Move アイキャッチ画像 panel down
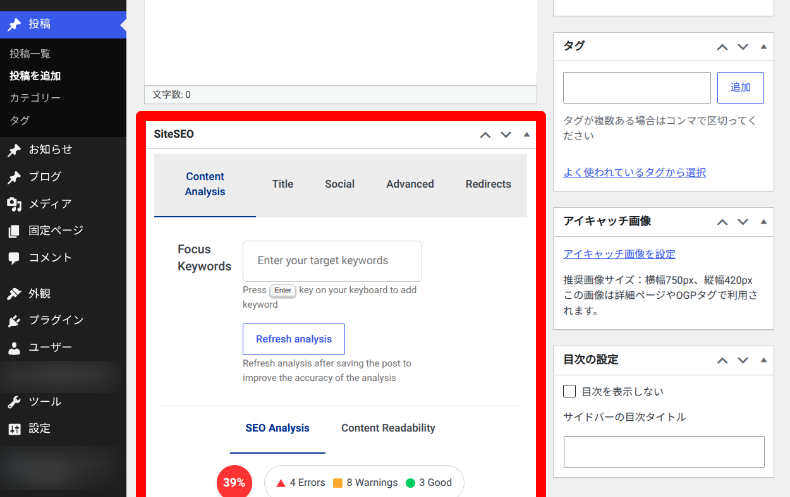The width and height of the screenshot is (790, 497). click(743, 222)
